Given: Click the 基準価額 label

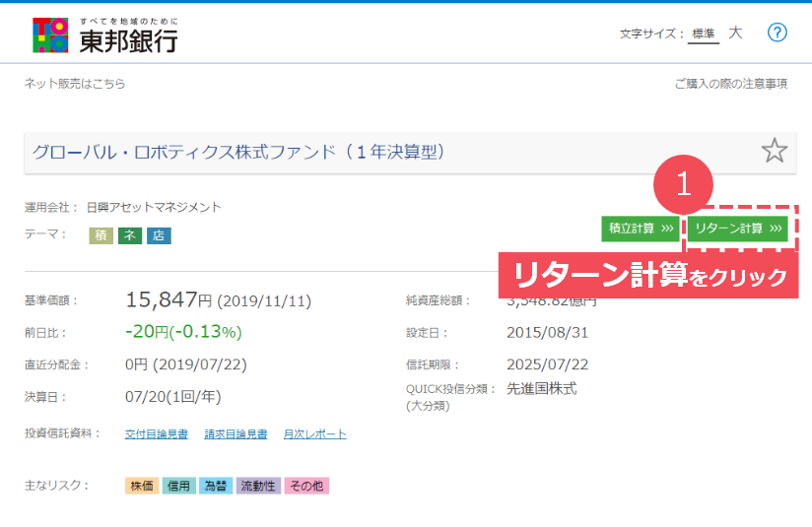Looking at the screenshot, I should pyautogui.click(x=51, y=300).
